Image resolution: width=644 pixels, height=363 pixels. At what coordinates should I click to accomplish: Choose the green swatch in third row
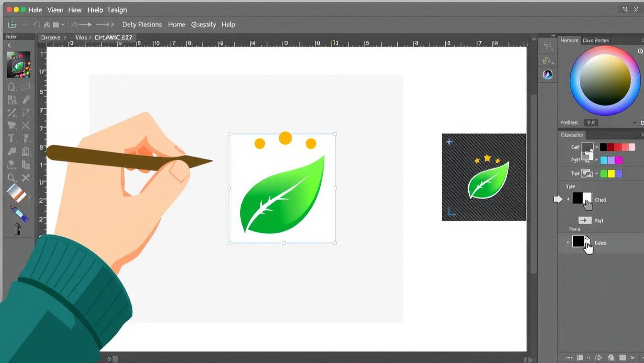tap(604, 173)
